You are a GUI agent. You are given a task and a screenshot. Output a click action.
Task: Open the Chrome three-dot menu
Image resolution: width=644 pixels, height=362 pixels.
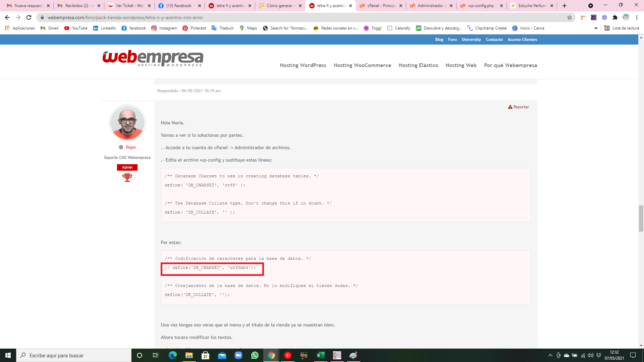click(x=637, y=17)
